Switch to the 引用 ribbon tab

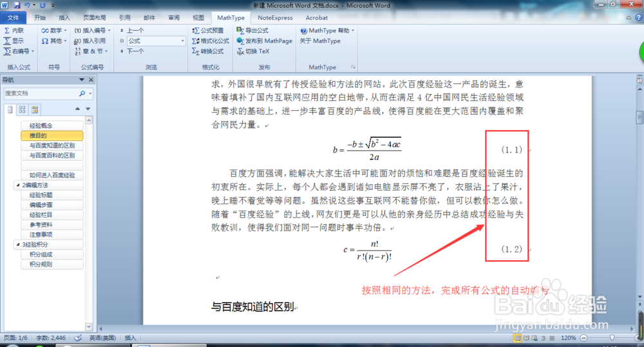click(x=125, y=17)
